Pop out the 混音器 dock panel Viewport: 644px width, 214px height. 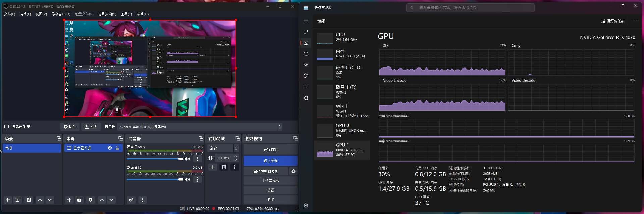(x=201, y=138)
